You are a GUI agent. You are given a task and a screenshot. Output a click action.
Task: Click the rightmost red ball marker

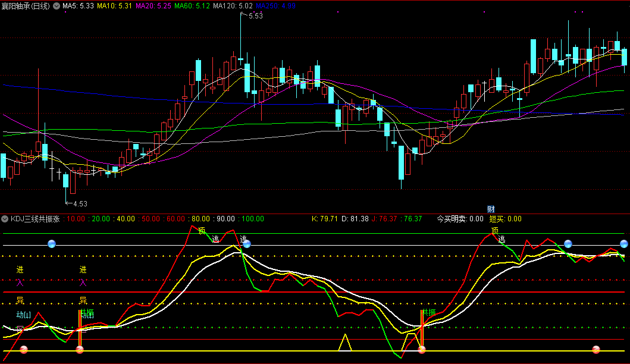point(596,350)
